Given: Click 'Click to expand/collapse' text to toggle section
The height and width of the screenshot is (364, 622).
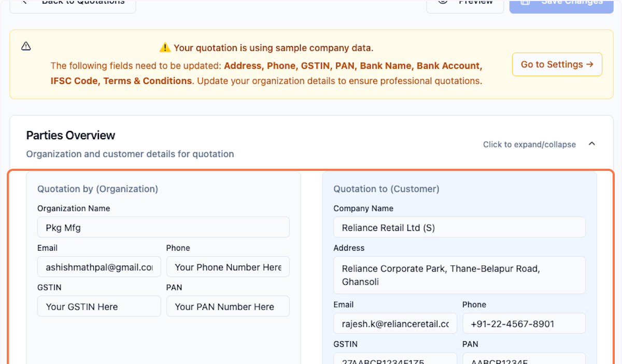Looking at the screenshot, I should [529, 144].
